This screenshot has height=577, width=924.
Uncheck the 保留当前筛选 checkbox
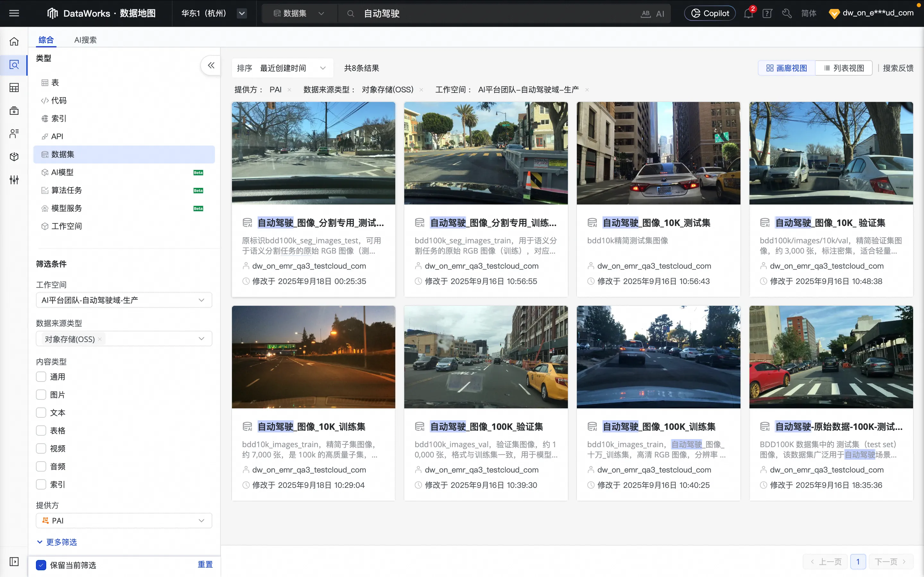tap(41, 565)
